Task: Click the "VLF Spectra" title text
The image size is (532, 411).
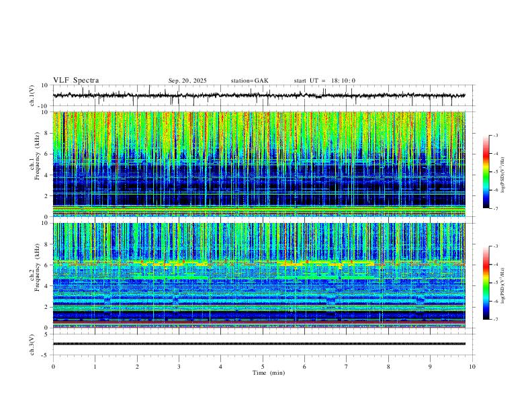Action: pyautogui.click(x=76, y=81)
